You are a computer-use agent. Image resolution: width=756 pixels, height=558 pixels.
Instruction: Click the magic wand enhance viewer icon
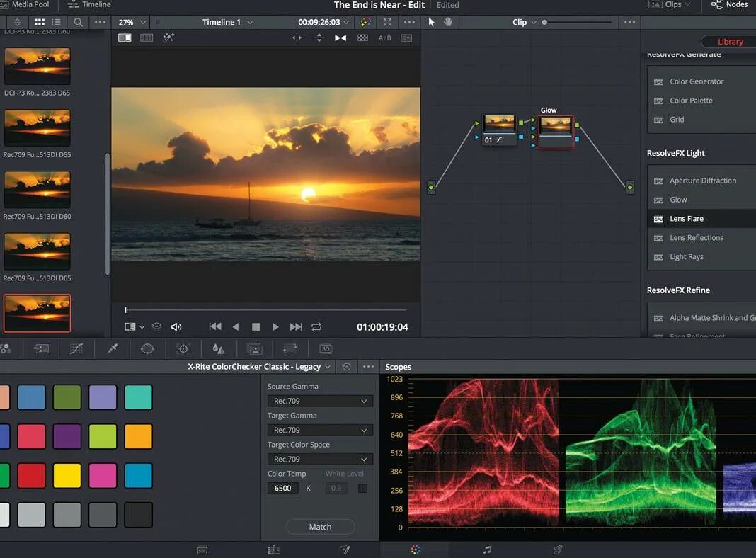point(168,38)
